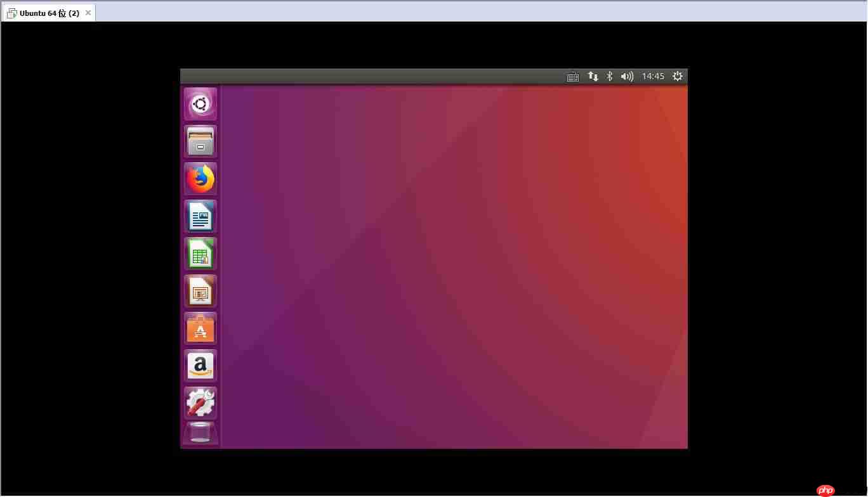Open the Trash bin in launcher

[x=201, y=433]
